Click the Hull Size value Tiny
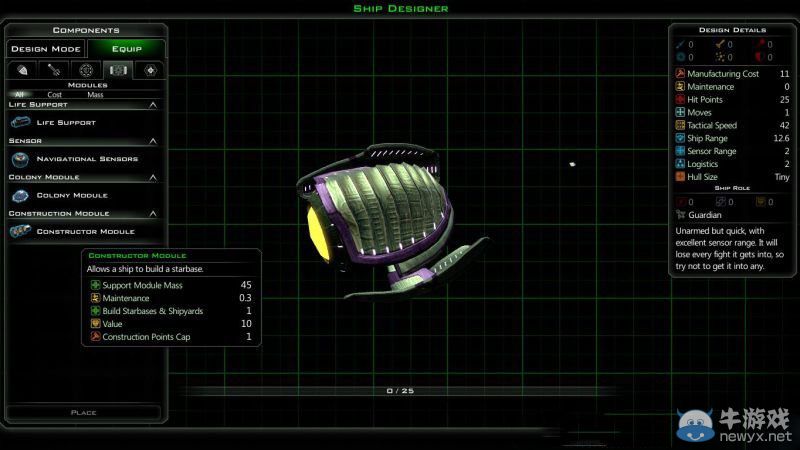 tap(782, 177)
